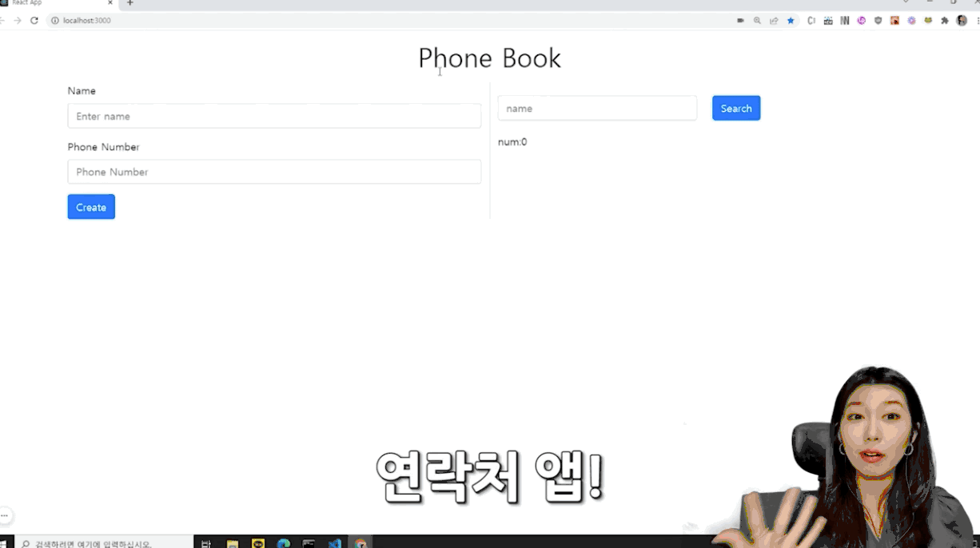The height and width of the screenshot is (548, 980).
Task: Share this page via the share icon
Action: coord(774,21)
